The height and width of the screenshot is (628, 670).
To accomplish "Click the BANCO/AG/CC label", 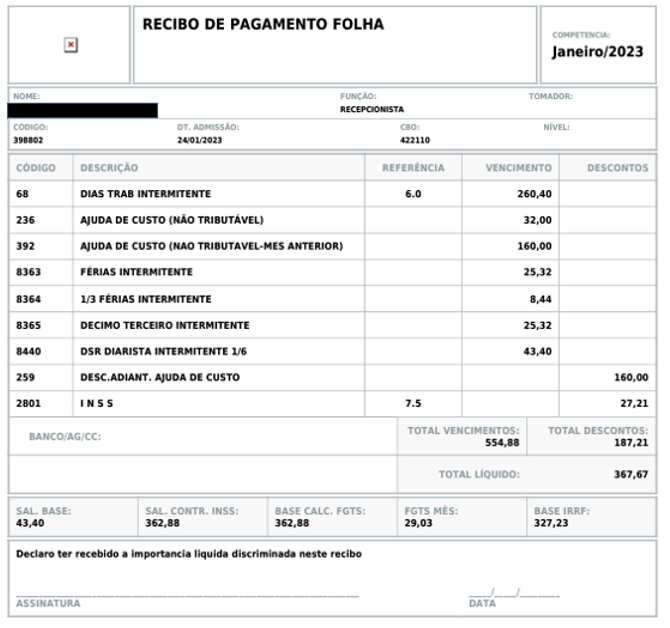I will (x=65, y=437).
